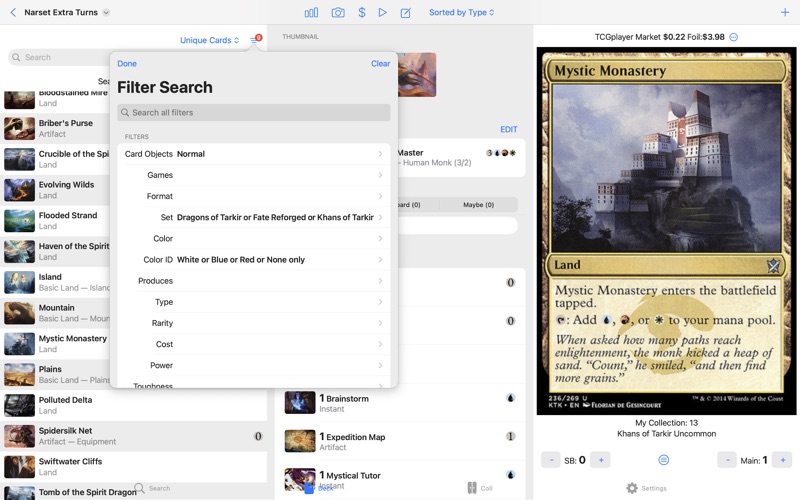Open the edit note pencil icon
This screenshot has height=500, width=800.
click(x=406, y=12)
